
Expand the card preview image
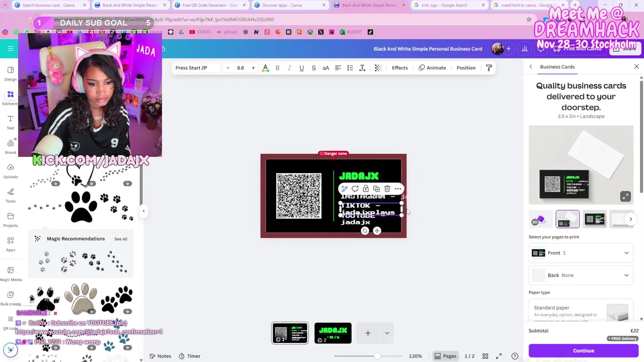click(x=625, y=197)
